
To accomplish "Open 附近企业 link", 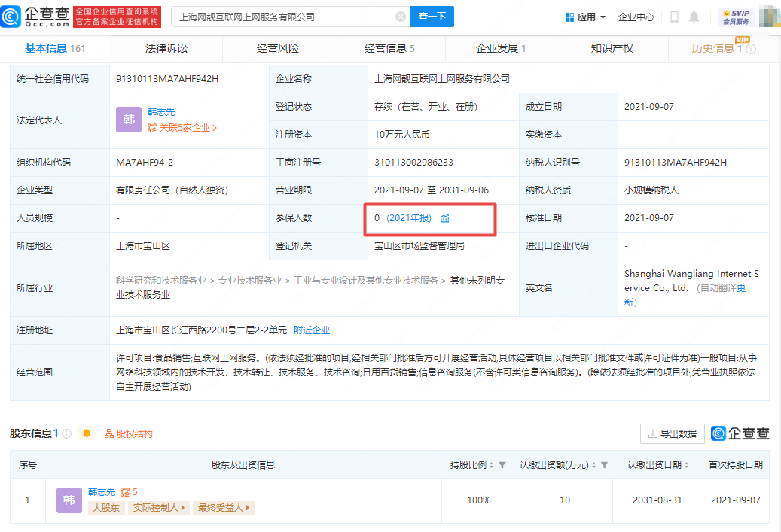I will coord(312,330).
